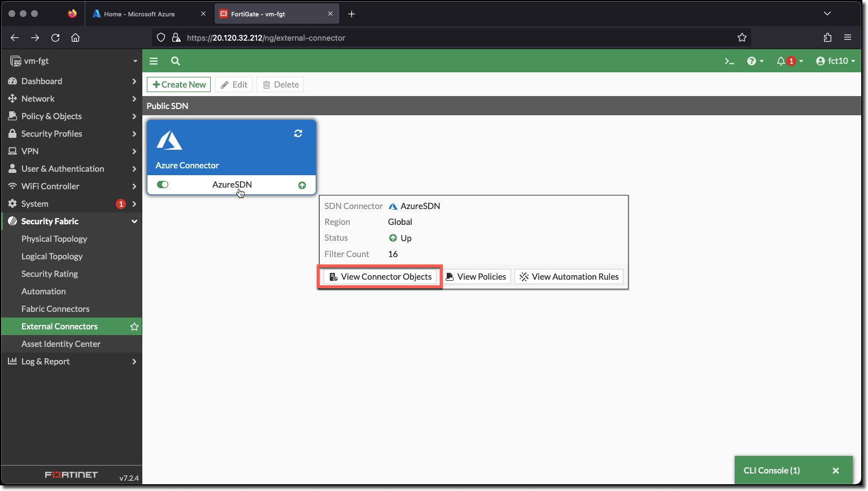Screen dimensions: 868x491
Task: Open the list all tabs chevron
Action: 827,14
